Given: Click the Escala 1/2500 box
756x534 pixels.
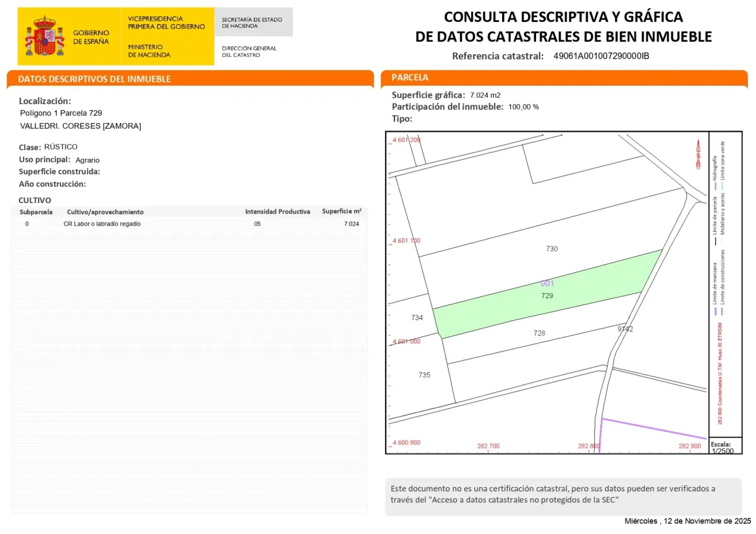Looking at the screenshot, I should [x=721, y=447].
